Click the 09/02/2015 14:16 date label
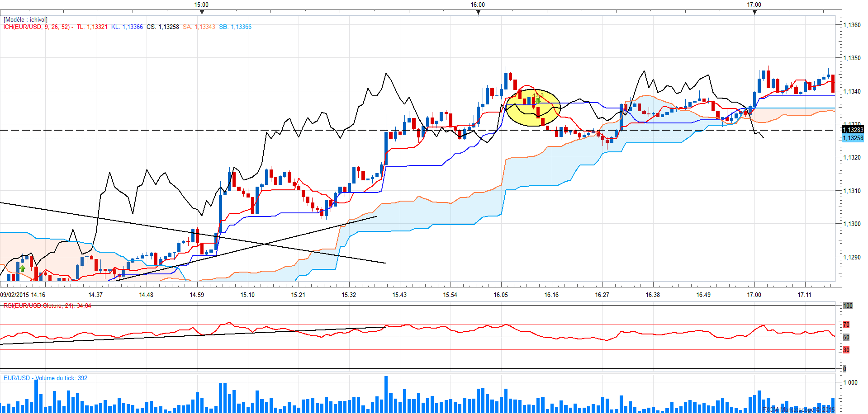868x414 pixels. (23, 295)
